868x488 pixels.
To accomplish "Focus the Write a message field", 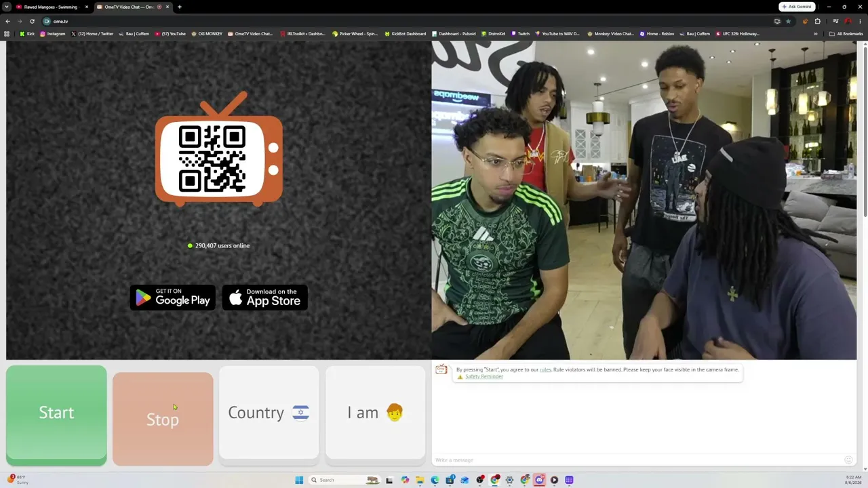I will [637, 460].
